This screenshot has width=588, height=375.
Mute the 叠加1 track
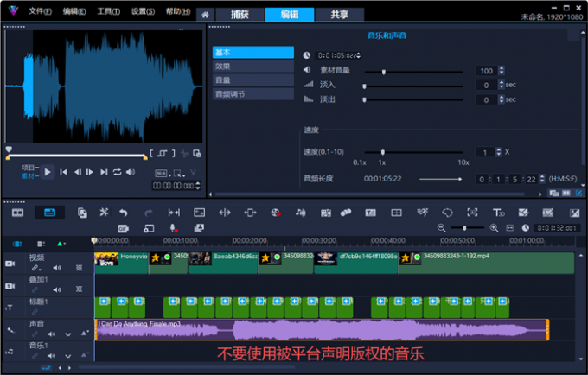[x=56, y=289]
